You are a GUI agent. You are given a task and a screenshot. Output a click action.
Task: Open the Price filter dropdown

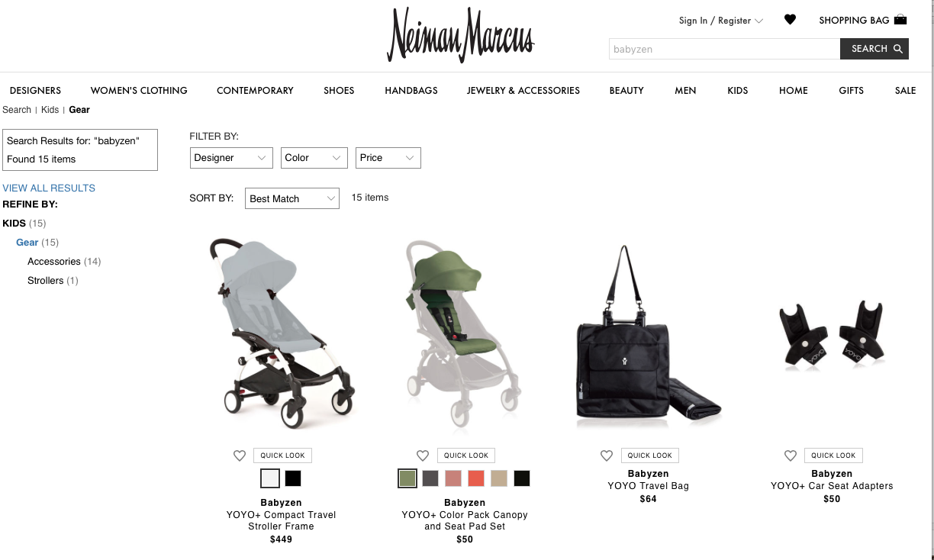coord(388,158)
